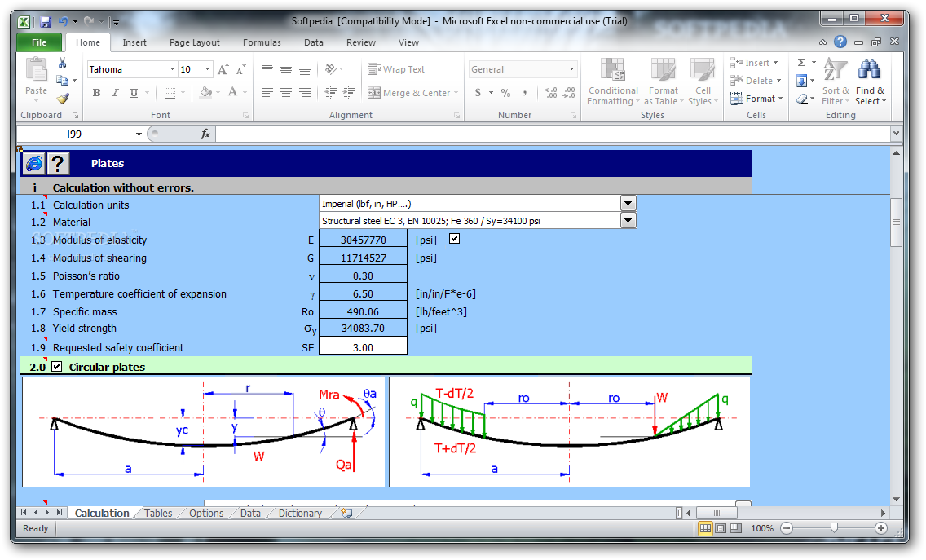Open the Internet Explorer icon in Plates header
Image resolution: width=926 pixels, height=560 pixels.
[34, 164]
